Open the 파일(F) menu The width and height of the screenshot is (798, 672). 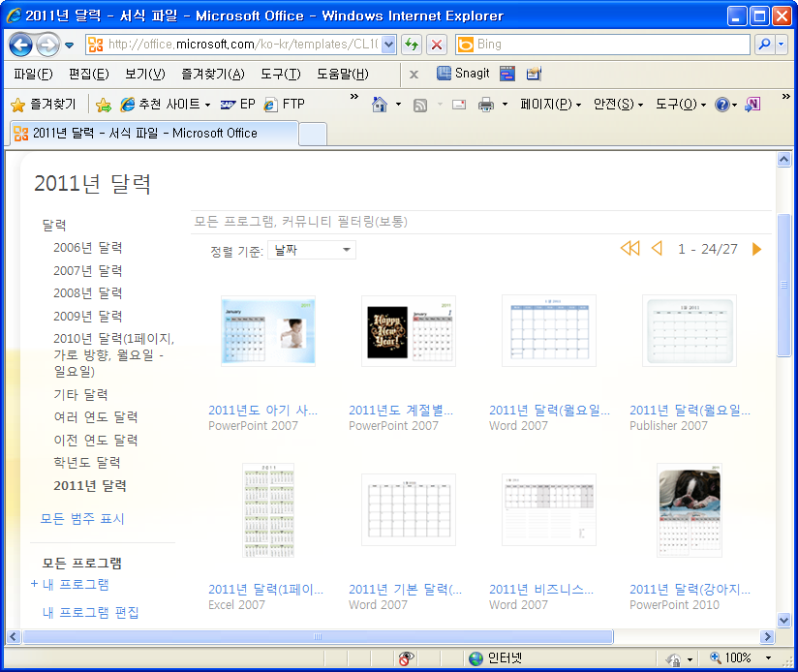[x=33, y=75]
